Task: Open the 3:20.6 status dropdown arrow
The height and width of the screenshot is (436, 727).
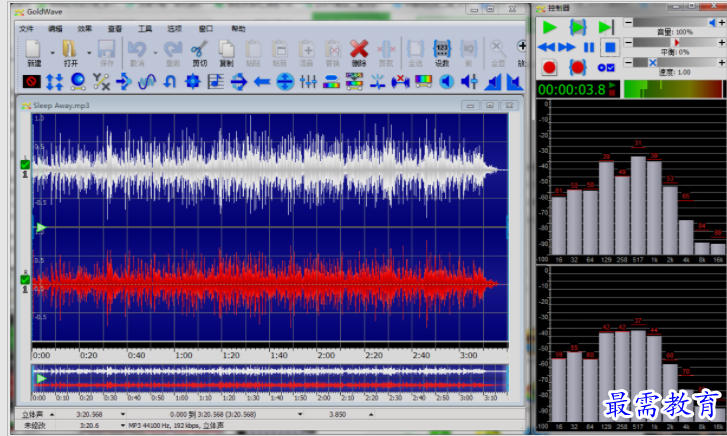Action: [x=122, y=425]
